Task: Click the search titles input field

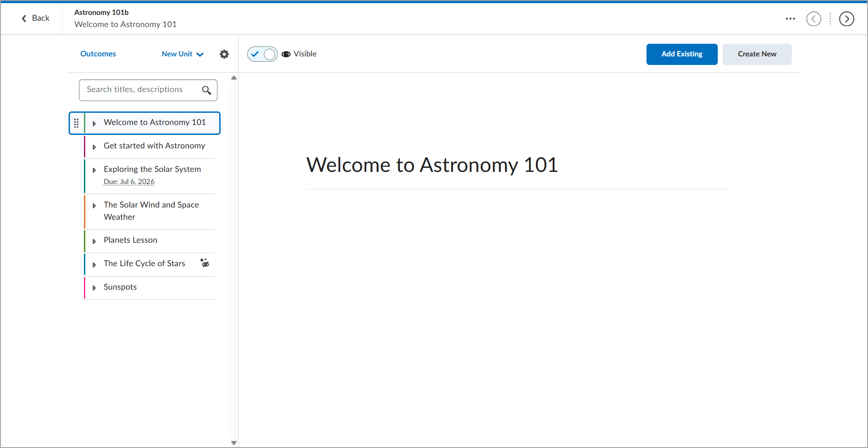Action: click(148, 90)
